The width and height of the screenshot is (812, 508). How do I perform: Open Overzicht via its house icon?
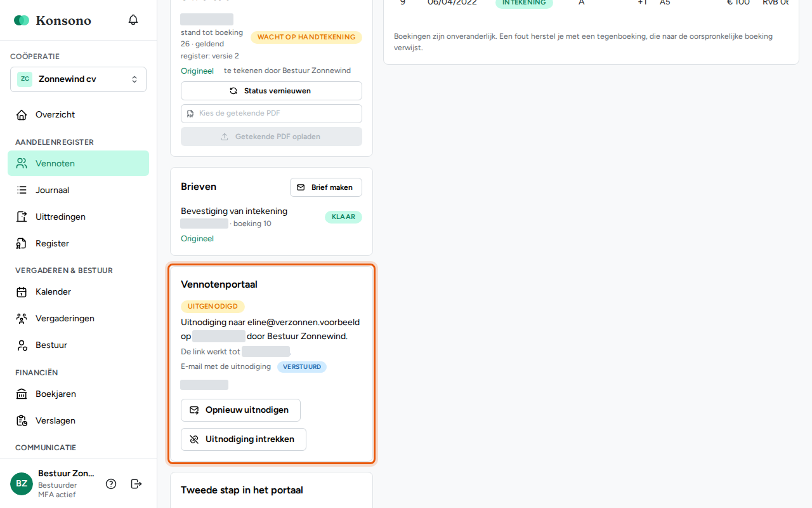click(x=22, y=115)
